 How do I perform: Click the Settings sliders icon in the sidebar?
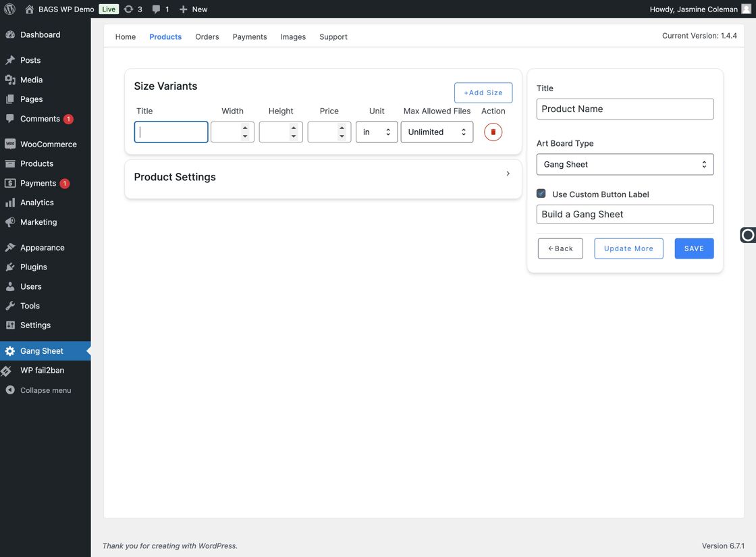10,325
